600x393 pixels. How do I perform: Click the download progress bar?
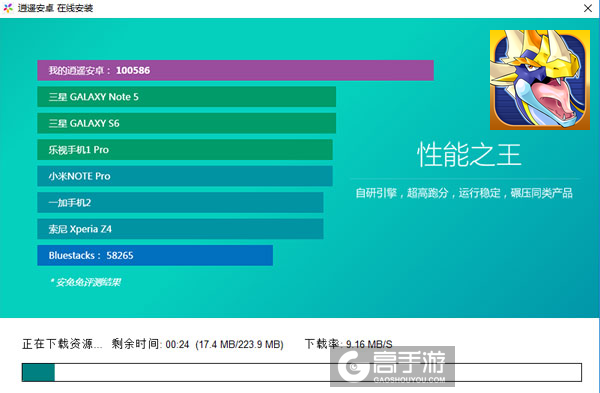[302, 372]
